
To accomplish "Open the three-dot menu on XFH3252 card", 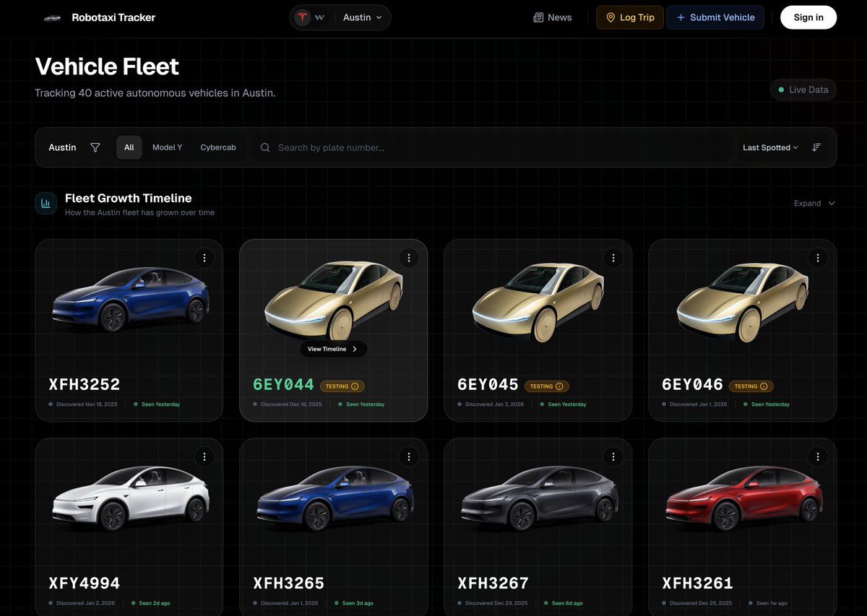I will (204, 258).
